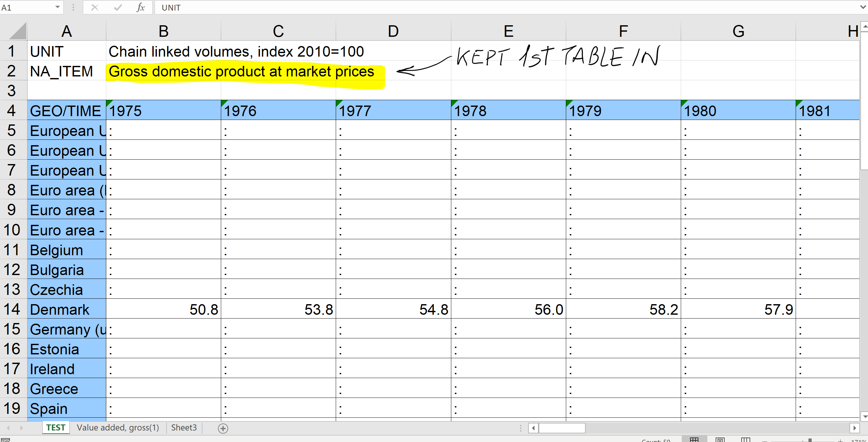Click next sheet tab navigation arrow

point(21,428)
